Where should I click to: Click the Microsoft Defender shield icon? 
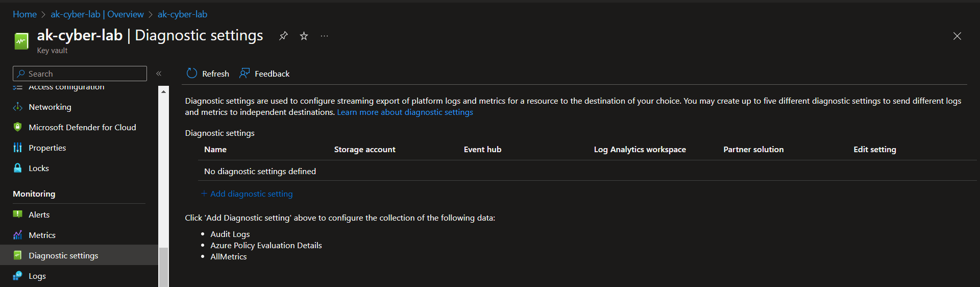pos(18,127)
